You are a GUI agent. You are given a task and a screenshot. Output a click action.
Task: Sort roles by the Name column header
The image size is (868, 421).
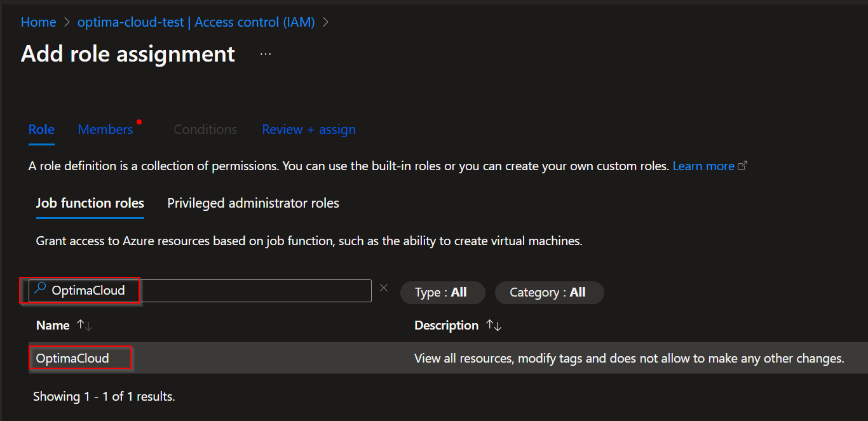(x=53, y=325)
